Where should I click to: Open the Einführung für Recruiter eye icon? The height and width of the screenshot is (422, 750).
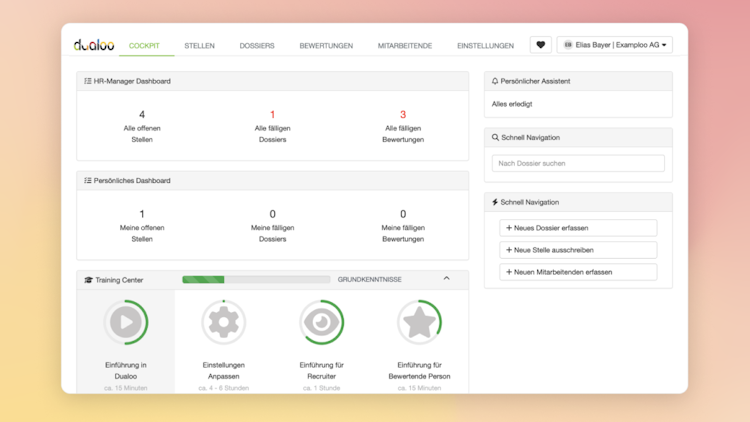(321, 322)
